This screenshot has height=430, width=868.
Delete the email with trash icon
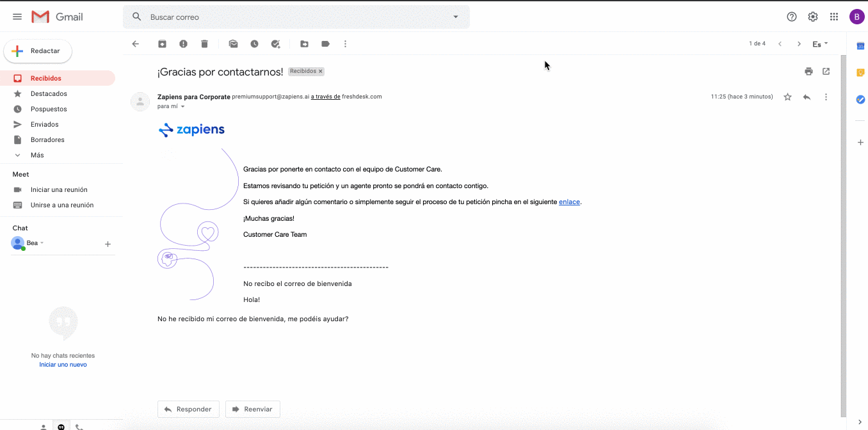204,44
